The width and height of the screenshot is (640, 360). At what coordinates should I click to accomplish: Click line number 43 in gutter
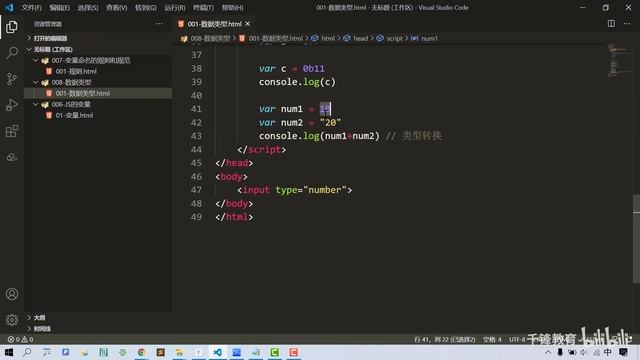click(196, 136)
